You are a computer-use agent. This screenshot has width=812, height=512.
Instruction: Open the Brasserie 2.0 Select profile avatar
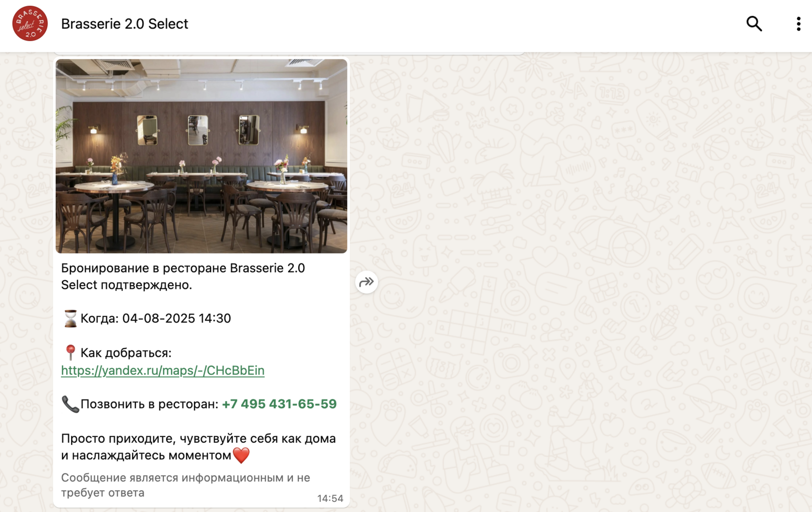click(30, 24)
